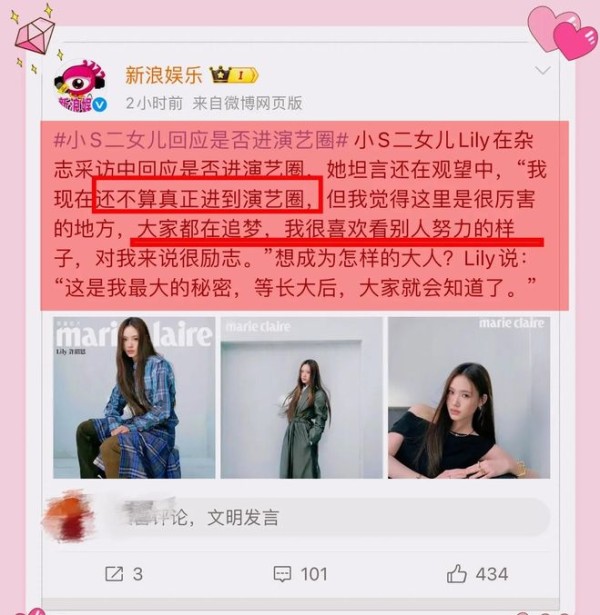Image resolution: width=600 pixels, height=615 pixels.
Task: Open the green trench coat photo
Action: point(301,398)
